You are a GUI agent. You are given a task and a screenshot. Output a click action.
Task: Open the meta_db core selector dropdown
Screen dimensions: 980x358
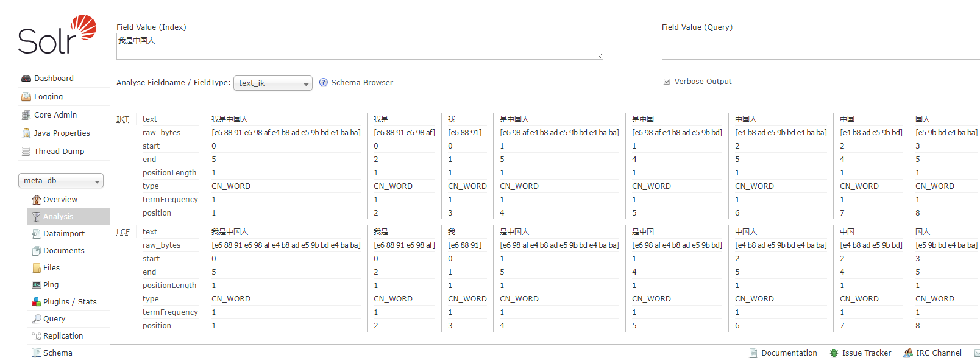(x=61, y=181)
